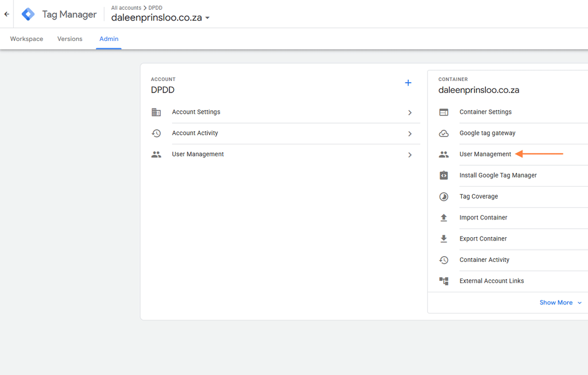Switch to the Workspace tab
This screenshot has width=588, height=375.
26,39
